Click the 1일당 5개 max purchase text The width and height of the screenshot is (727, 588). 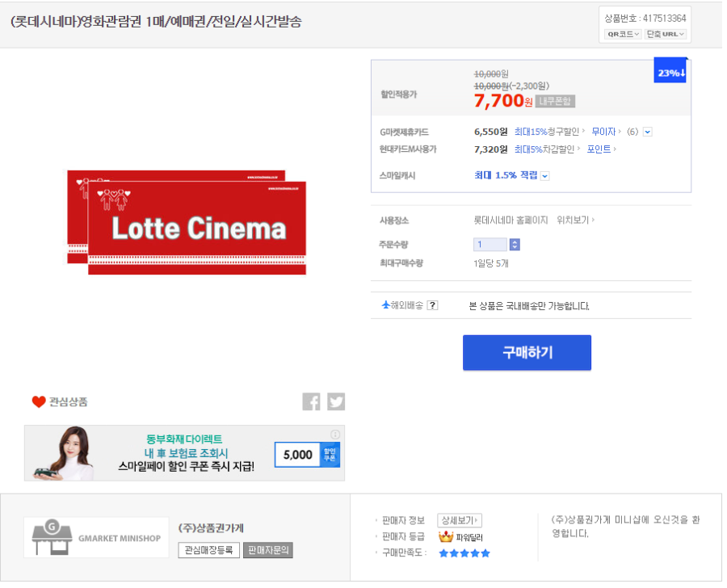[x=491, y=263]
